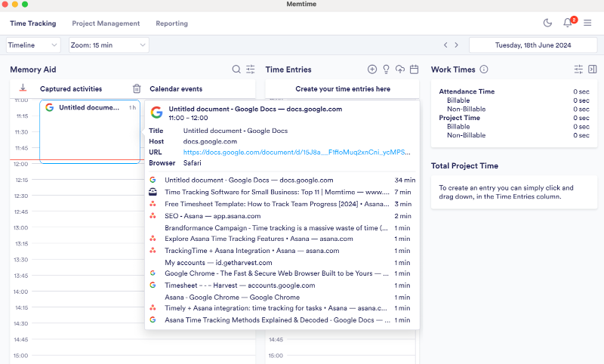Switch to Project Management tab
The width and height of the screenshot is (604, 364).
[106, 23]
